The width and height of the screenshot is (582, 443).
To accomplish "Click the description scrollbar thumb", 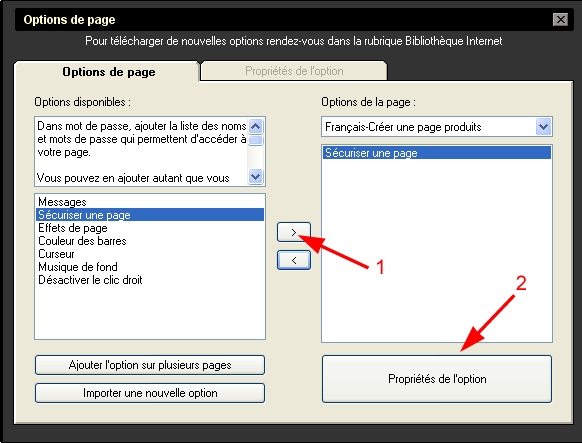I will coord(255,140).
